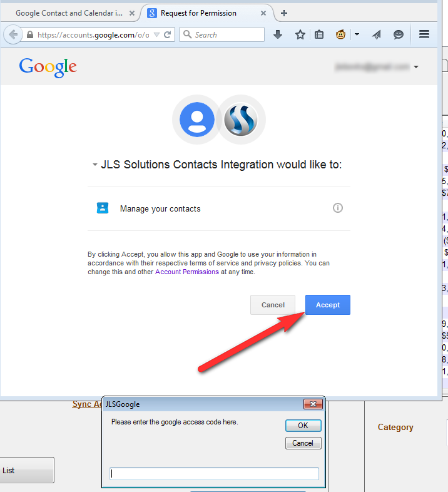Click the chat smiley bubble icon
This screenshot has width=448, height=492.
(x=399, y=34)
